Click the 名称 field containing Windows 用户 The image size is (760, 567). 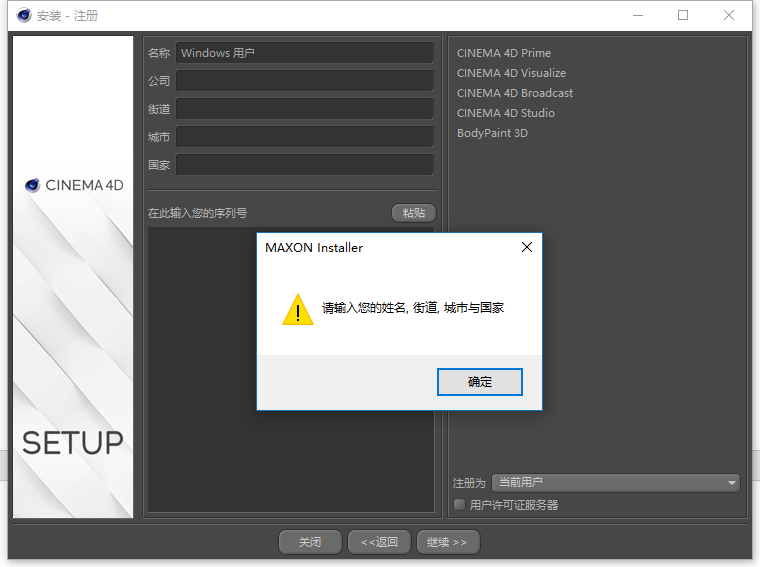tap(304, 53)
